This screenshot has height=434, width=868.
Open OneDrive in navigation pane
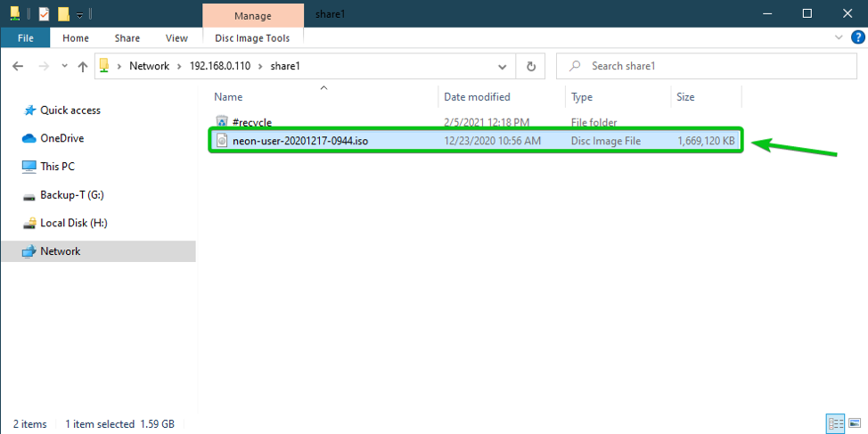62,138
